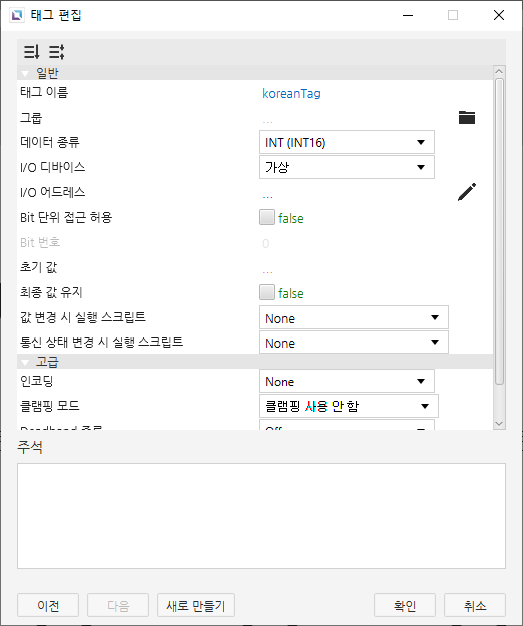Open 값 변경 시 실행 스크립트 dropdown
523x626 pixels.
pyautogui.click(x=354, y=317)
